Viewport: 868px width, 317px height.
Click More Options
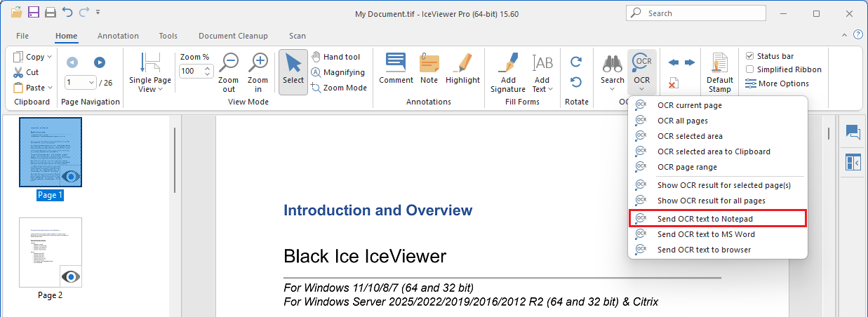[777, 83]
